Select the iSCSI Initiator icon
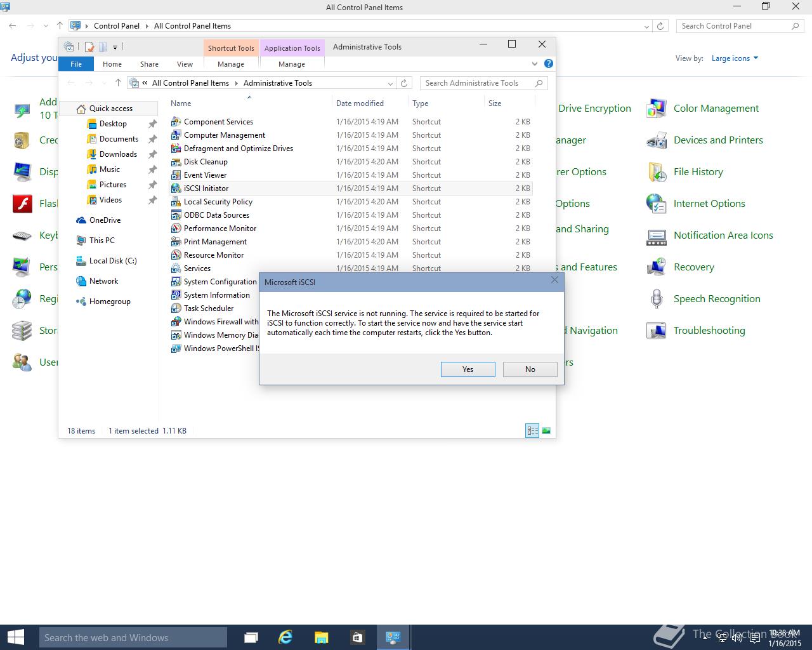The height and width of the screenshot is (650, 812). (176, 189)
